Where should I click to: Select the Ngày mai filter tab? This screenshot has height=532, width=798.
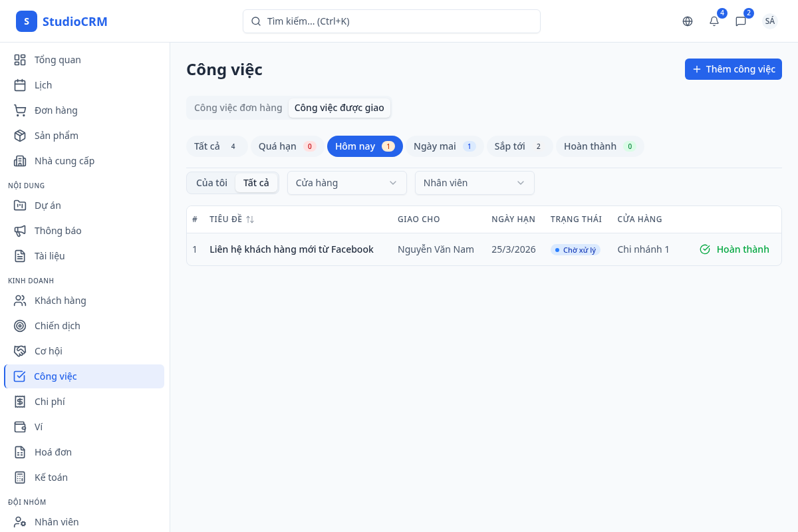click(x=444, y=146)
